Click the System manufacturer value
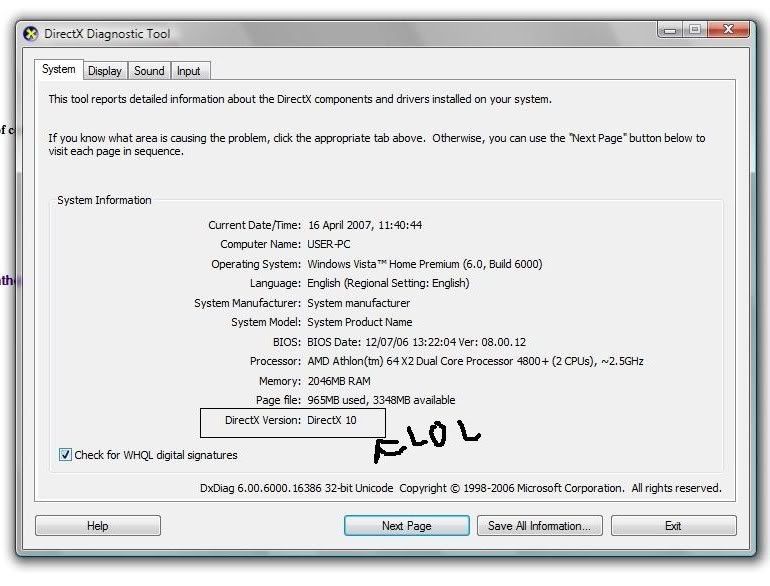 pos(358,303)
